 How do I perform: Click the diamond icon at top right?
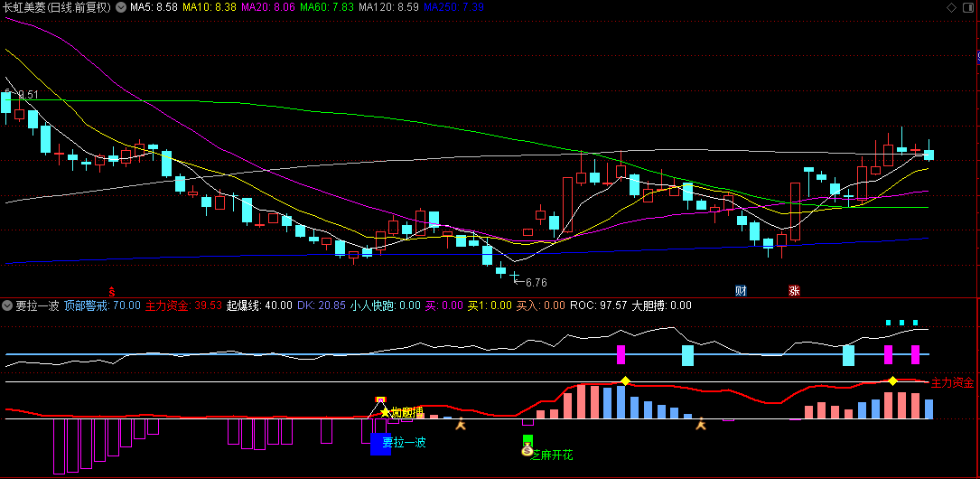950,7
